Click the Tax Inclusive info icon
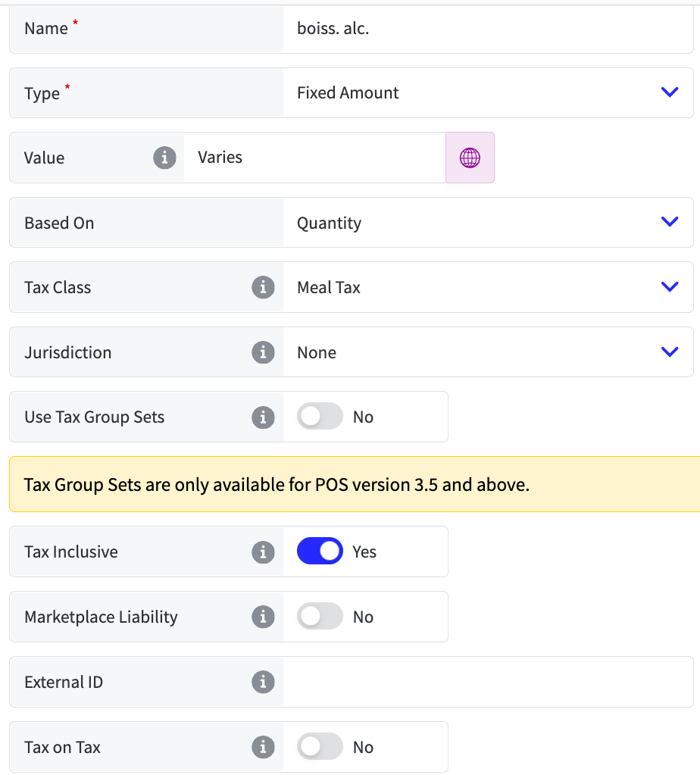Screen dimensions: 700x775 [x=263, y=552]
